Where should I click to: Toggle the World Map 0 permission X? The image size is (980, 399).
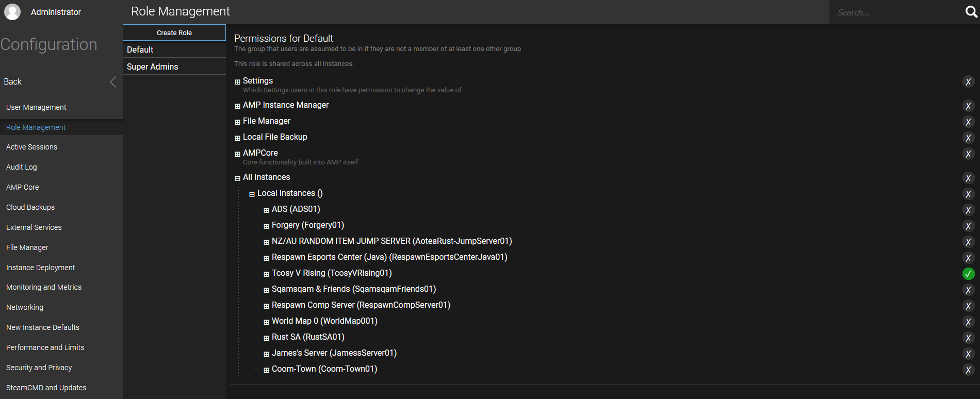pyautogui.click(x=968, y=322)
